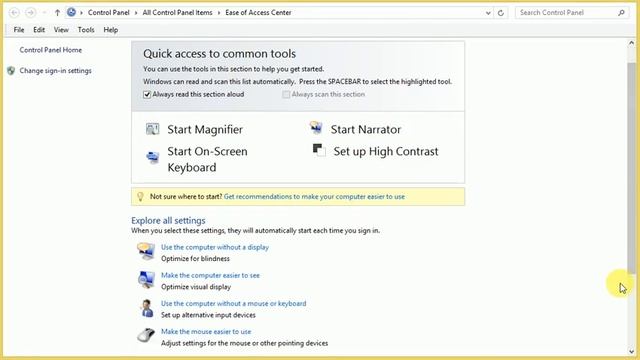640x360 pixels.
Task: Launch Start Magnifier
Action: (205, 129)
